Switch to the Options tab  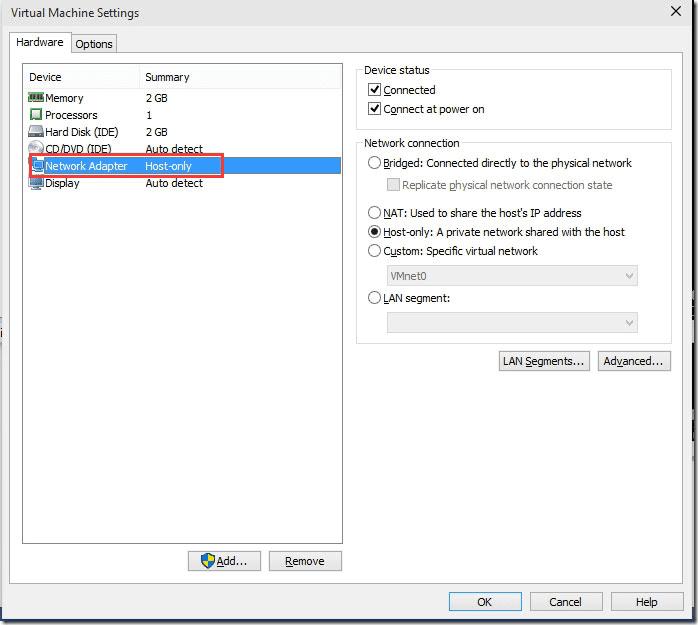point(94,44)
